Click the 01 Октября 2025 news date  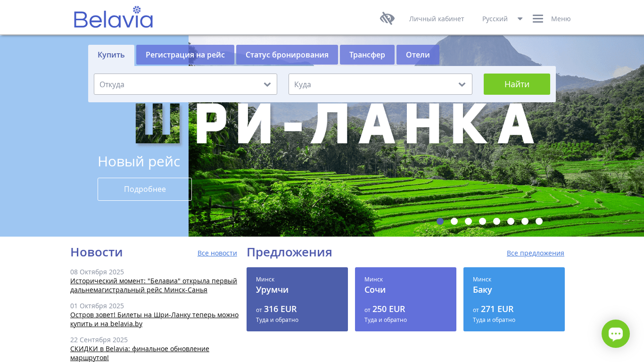pos(97,306)
